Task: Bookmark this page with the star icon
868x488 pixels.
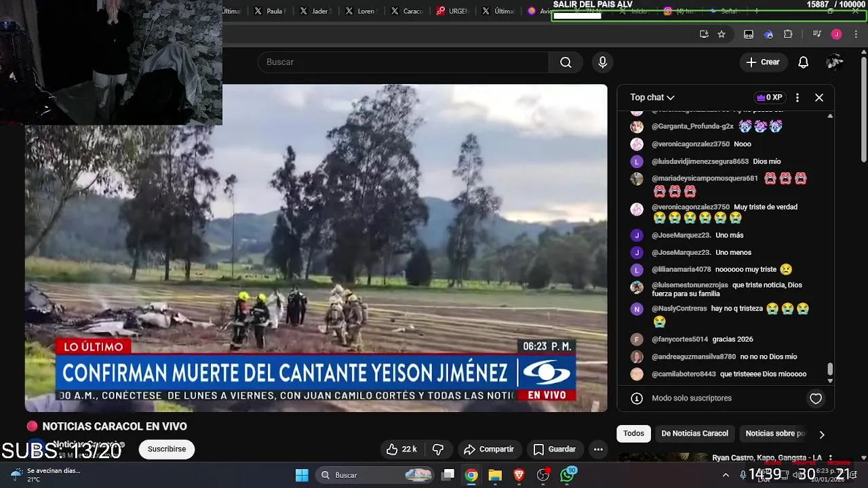Action: tap(722, 34)
